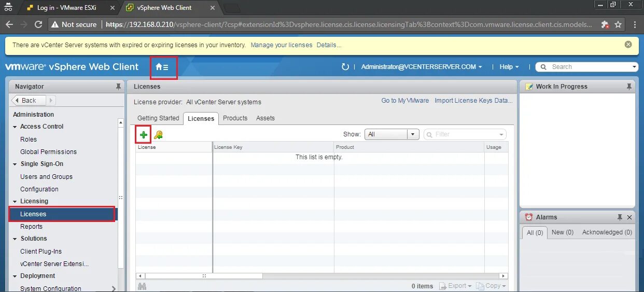The height and width of the screenshot is (292, 644).
Task: Show the New (0) alarms tab
Action: (563, 232)
